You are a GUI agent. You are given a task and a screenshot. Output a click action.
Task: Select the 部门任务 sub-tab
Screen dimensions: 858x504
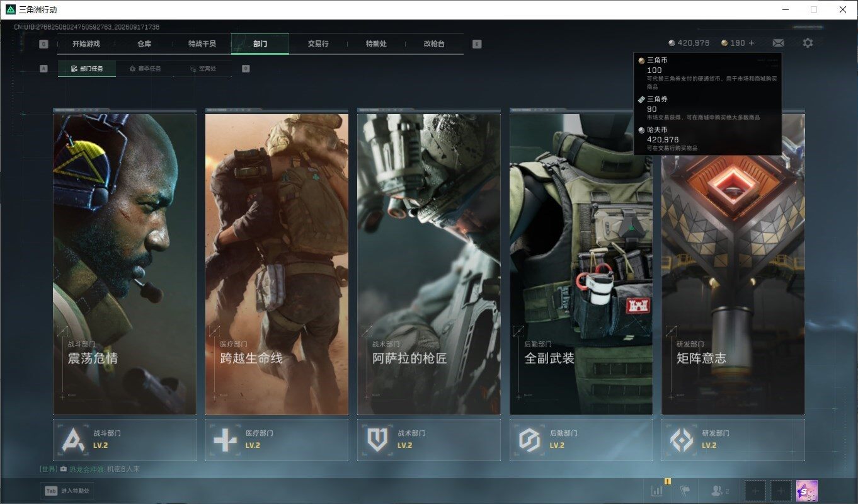(x=87, y=69)
